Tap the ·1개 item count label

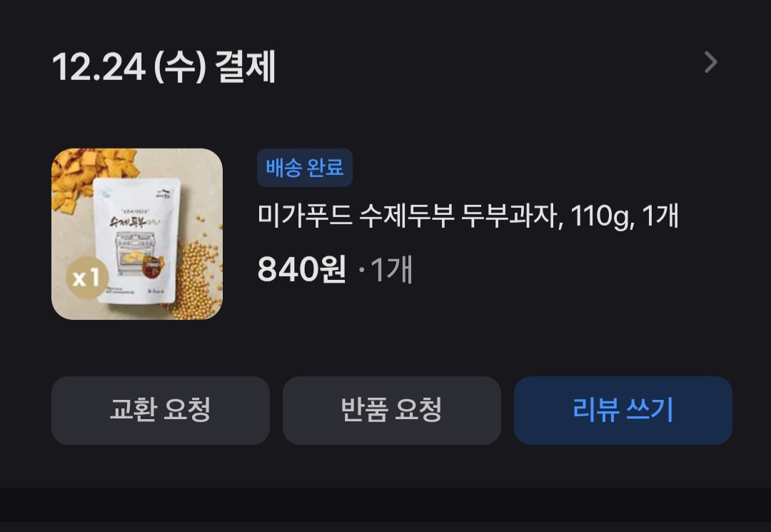[385, 269]
